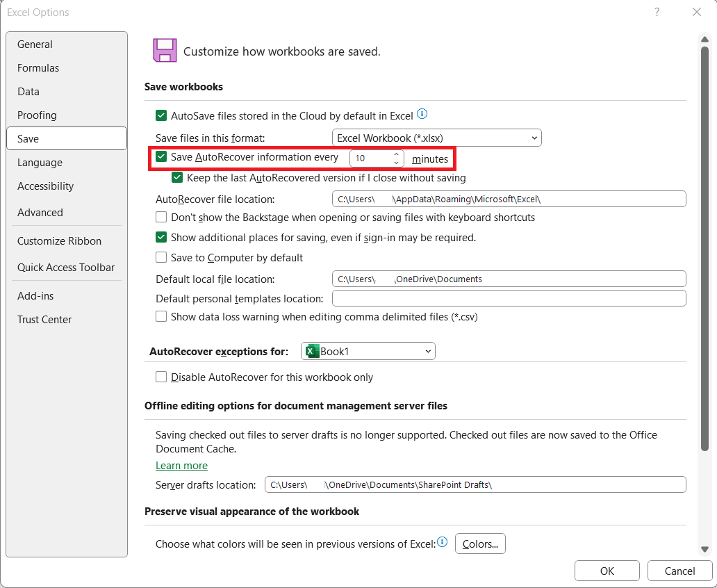
Task: Open the Learn more link
Action: click(x=181, y=466)
